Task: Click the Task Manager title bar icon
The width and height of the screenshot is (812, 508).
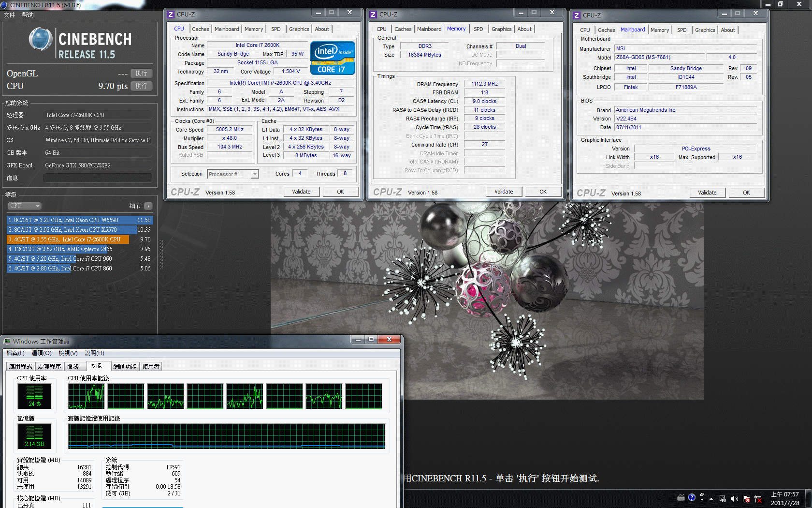Action: pos(7,341)
